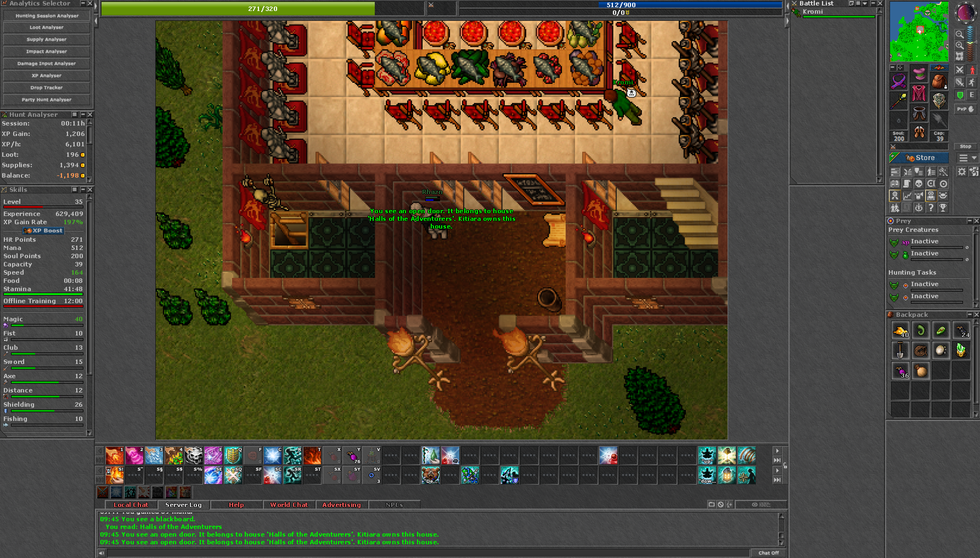Screen dimensions: 980x558
Task: Open the three-line dropdown beside Store
Action: pyautogui.click(x=967, y=158)
